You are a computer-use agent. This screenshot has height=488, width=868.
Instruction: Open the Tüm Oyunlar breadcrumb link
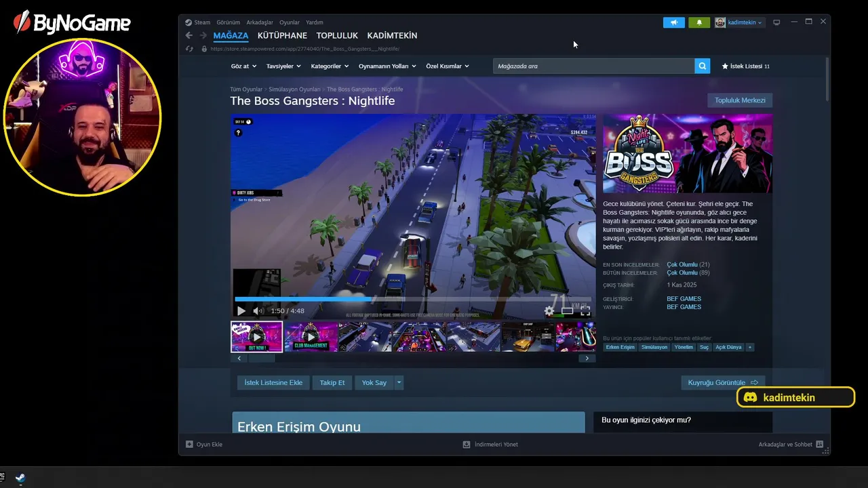tap(246, 89)
